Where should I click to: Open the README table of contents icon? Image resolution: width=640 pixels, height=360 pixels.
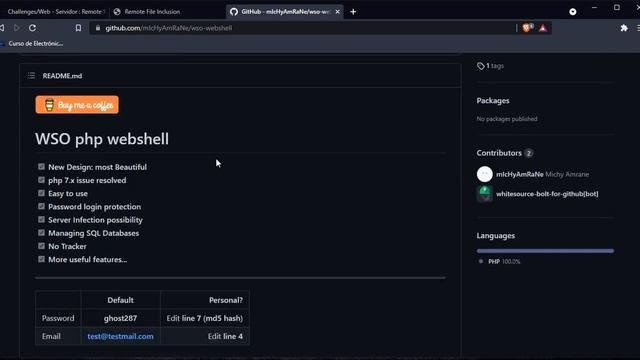31,76
